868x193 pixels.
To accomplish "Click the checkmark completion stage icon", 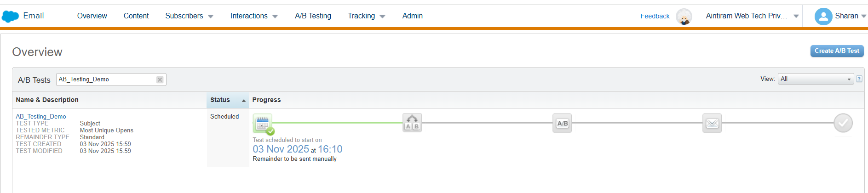I will pyautogui.click(x=843, y=123).
